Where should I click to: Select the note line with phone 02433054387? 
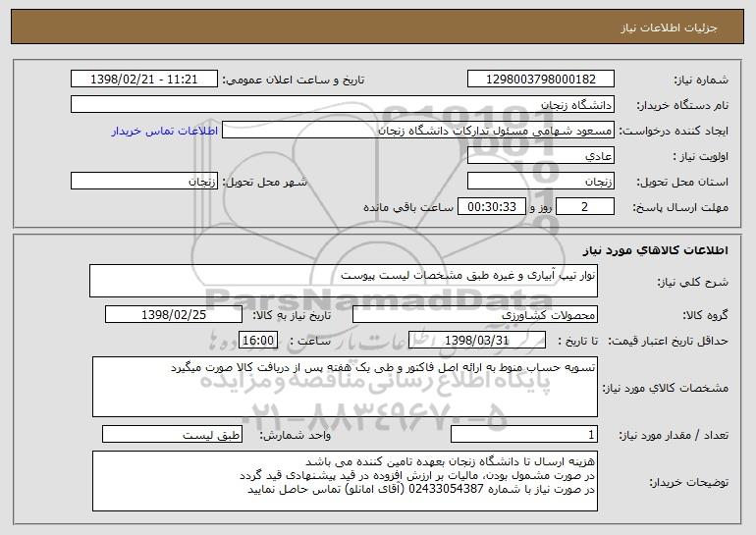pos(421,489)
